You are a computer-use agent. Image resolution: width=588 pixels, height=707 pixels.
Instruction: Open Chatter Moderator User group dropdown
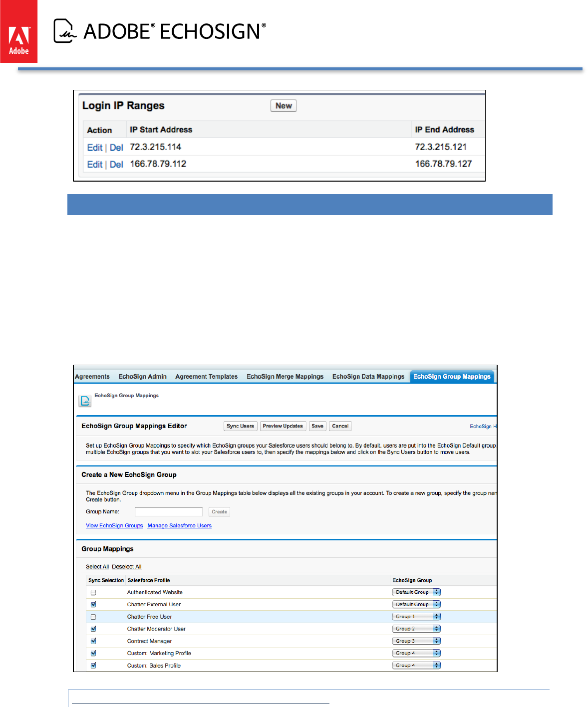(416, 629)
